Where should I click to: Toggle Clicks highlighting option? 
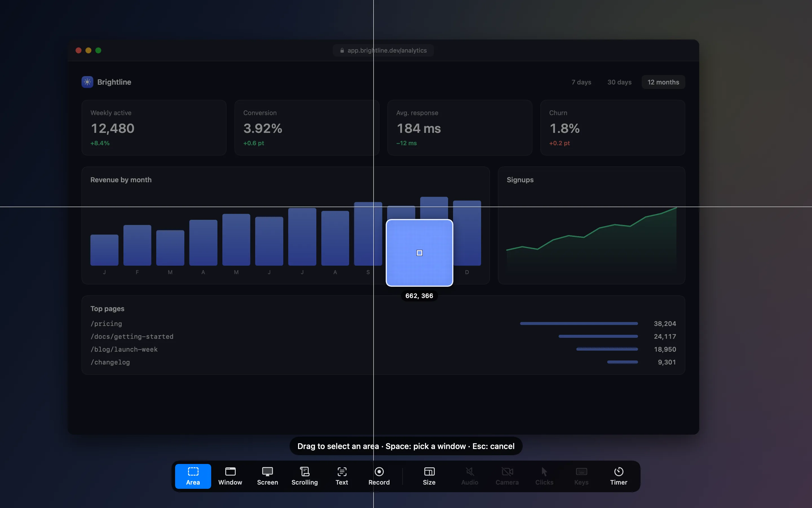(x=544, y=476)
